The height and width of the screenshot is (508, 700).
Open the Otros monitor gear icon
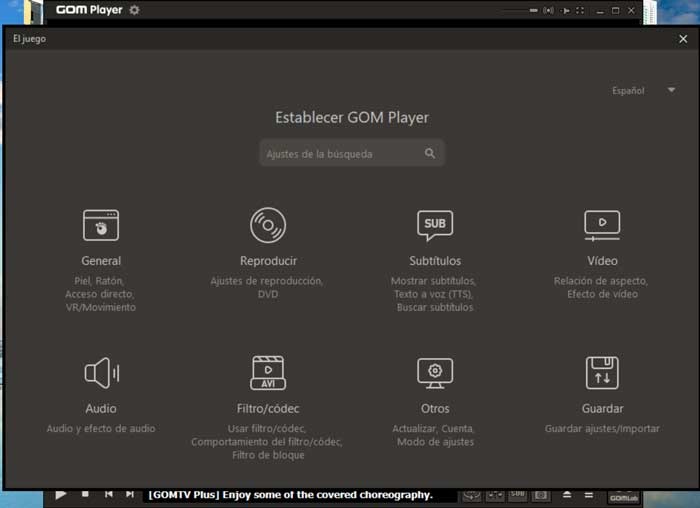[x=435, y=373]
